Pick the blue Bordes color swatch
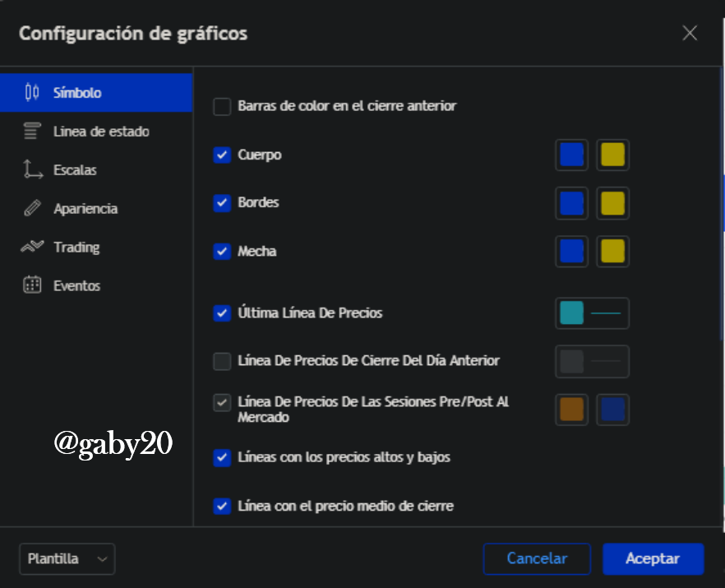This screenshot has width=725, height=588. click(x=571, y=203)
